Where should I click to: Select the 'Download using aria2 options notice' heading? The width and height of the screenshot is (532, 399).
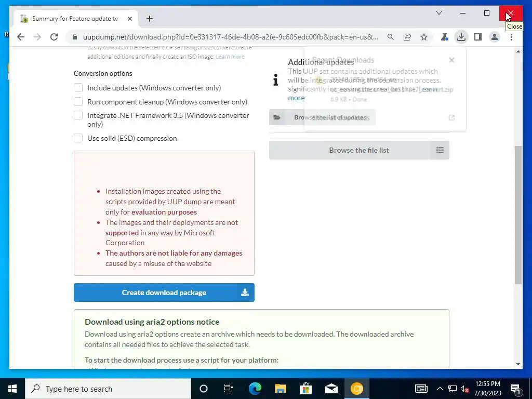pyautogui.click(x=152, y=322)
